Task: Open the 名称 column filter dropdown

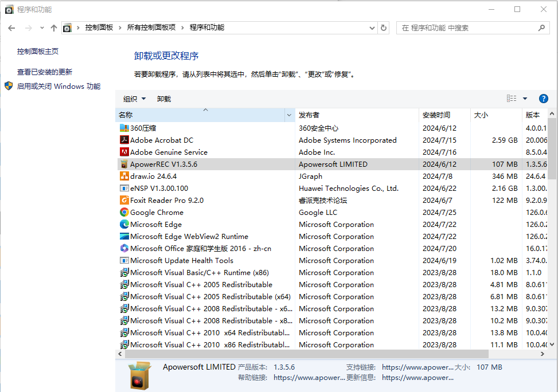Action: click(x=289, y=115)
